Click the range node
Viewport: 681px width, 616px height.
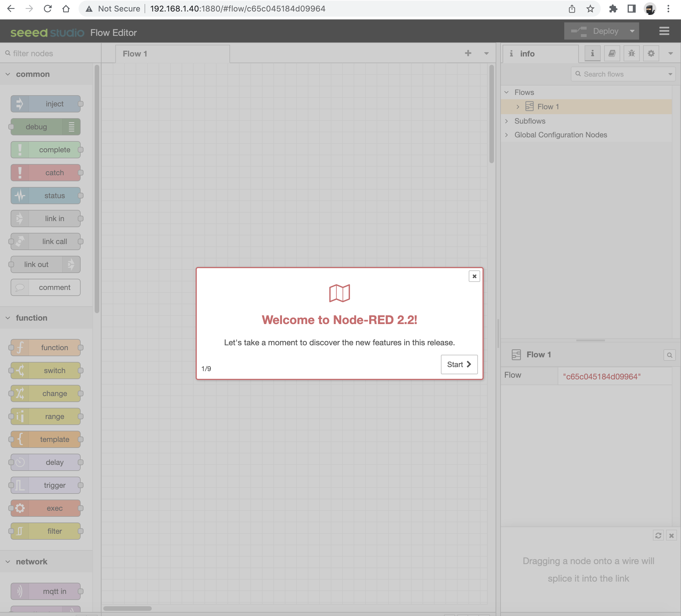tap(46, 416)
